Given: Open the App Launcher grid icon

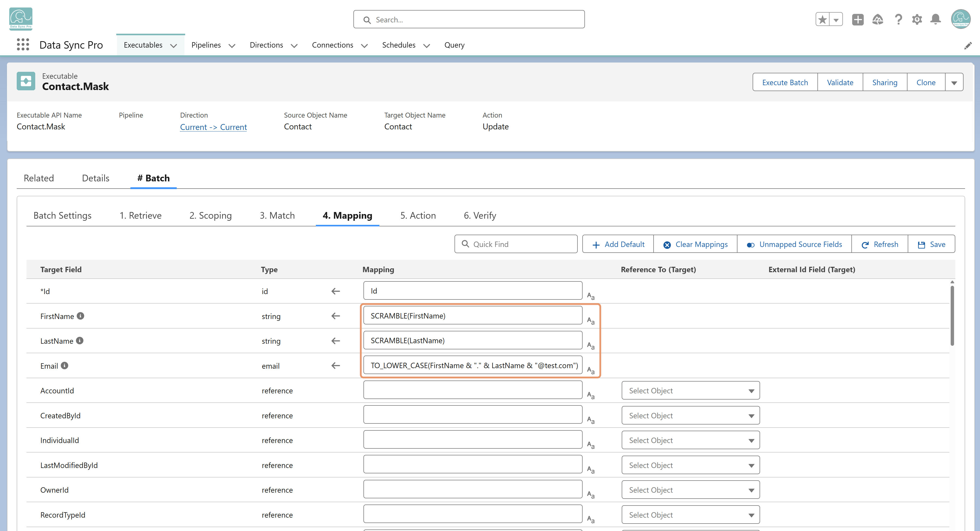Looking at the screenshot, I should 23,45.
